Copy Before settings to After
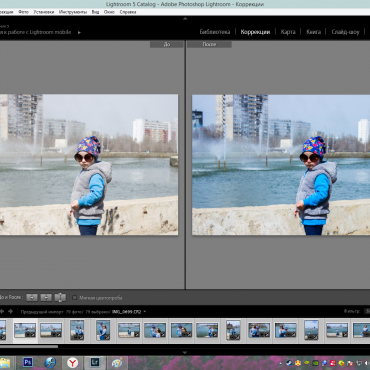 tap(32, 298)
